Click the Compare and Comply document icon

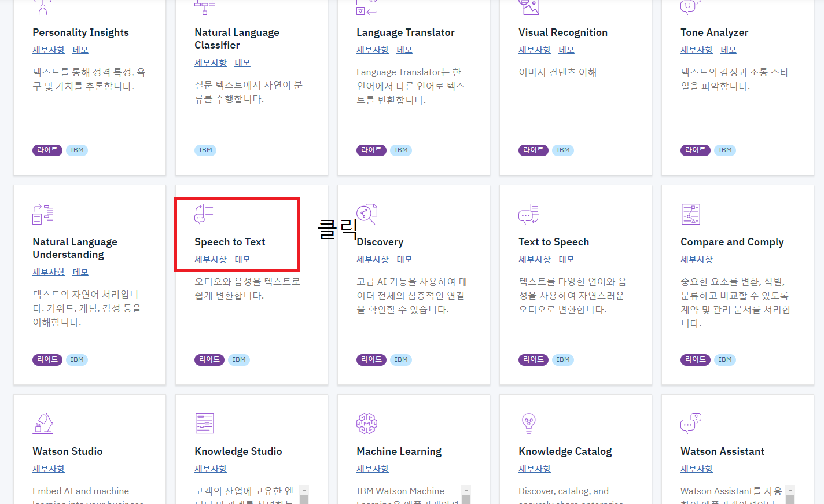(691, 214)
